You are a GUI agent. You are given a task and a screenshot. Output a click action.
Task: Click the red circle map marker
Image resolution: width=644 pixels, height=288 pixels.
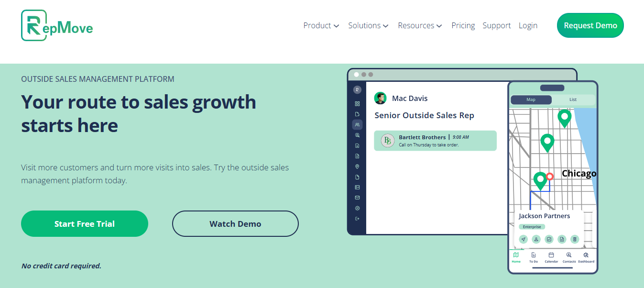click(550, 177)
